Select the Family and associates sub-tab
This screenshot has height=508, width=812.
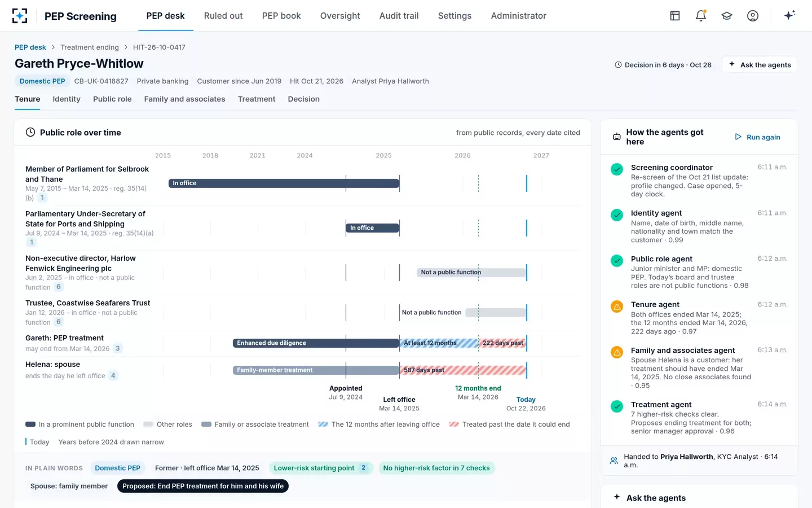184,99
